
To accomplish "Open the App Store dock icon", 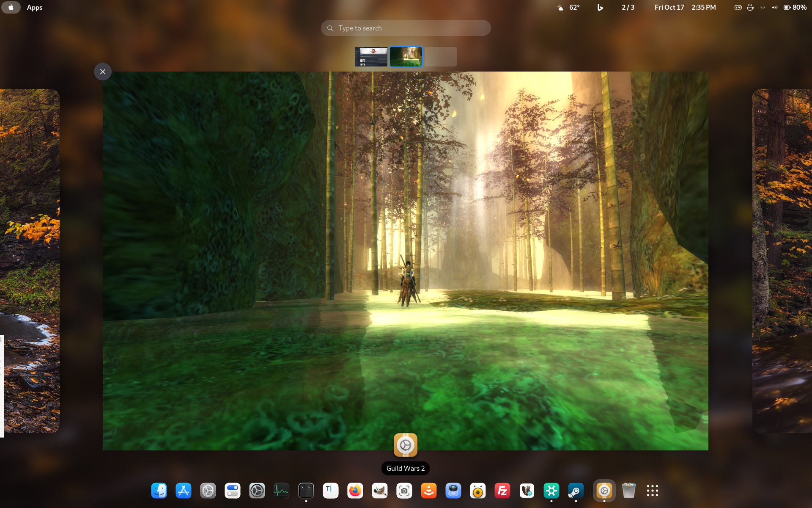I will point(184,491).
